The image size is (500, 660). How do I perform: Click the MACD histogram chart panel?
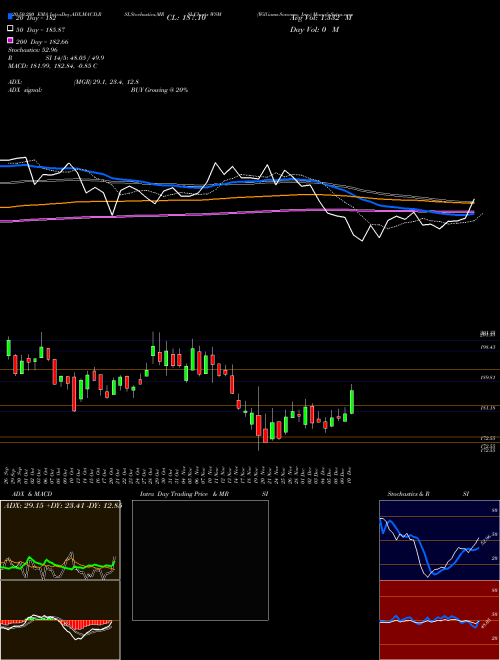tap(60, 620)
